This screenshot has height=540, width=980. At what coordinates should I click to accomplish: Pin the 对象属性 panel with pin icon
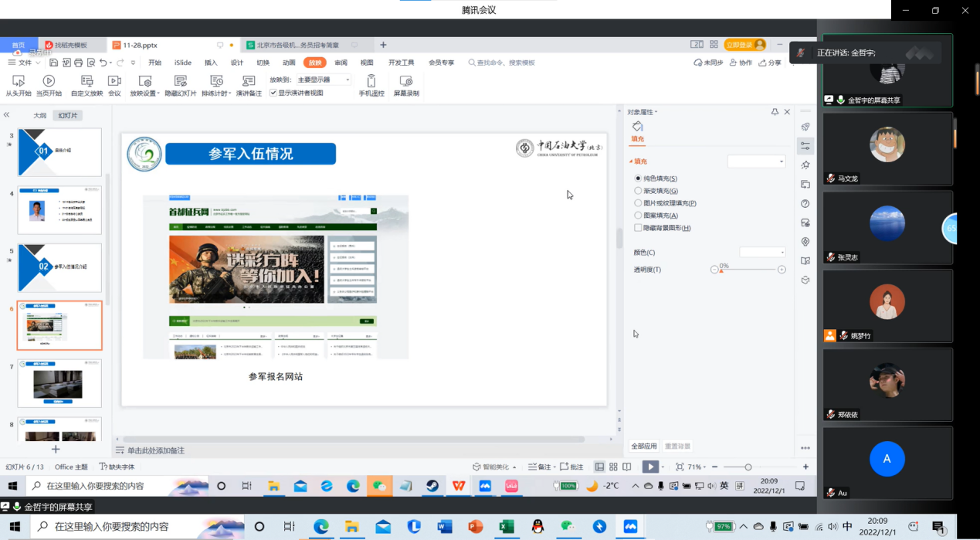tap(775, 112)
